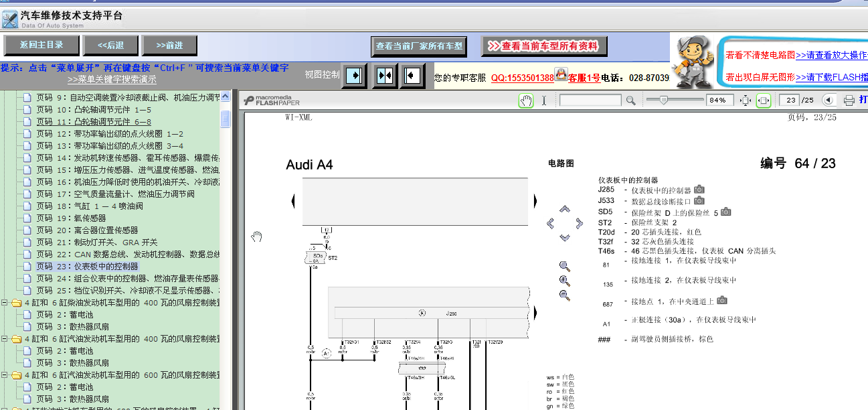Viewport: 868px width, 410px height.
Task: Click 查看当前厂家所有车型 button
Action: 419,46
